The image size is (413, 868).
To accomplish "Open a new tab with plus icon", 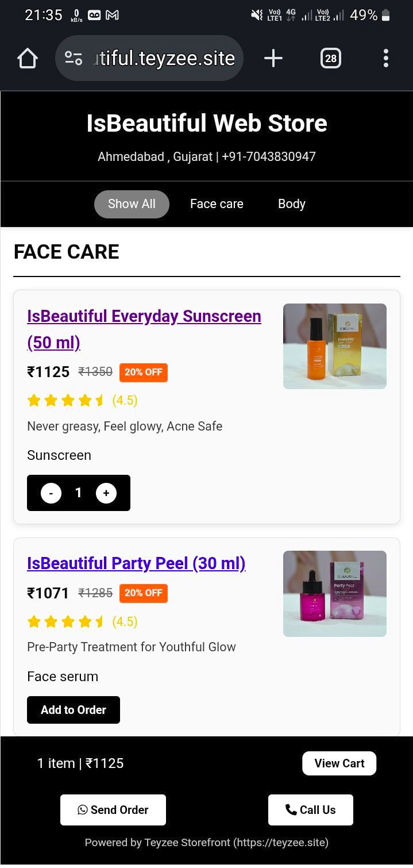I will pyautogui.click(x=273, y=58).
